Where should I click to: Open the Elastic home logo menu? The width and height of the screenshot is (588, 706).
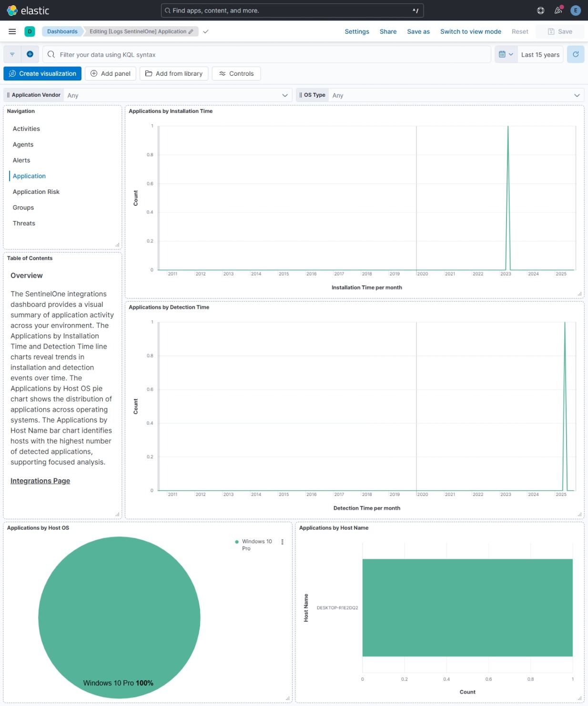(11, 10)
